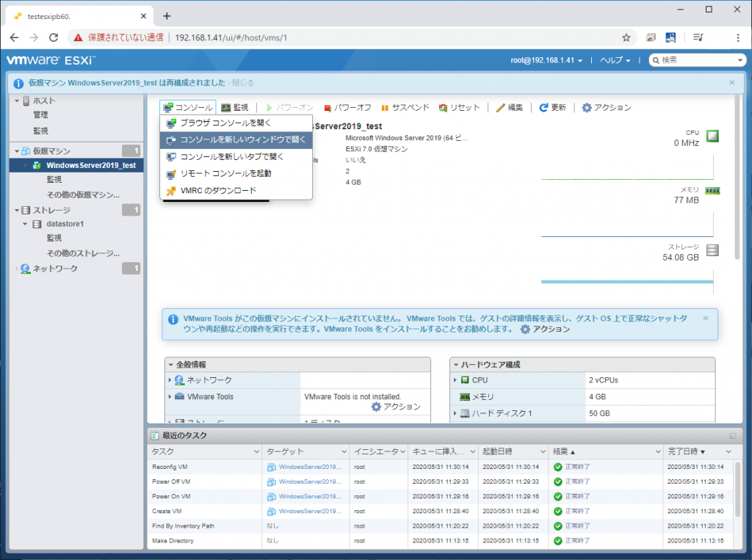Collapse the ホスト tree node
Viewport: 752px width, 560px height.
(17, 101)
